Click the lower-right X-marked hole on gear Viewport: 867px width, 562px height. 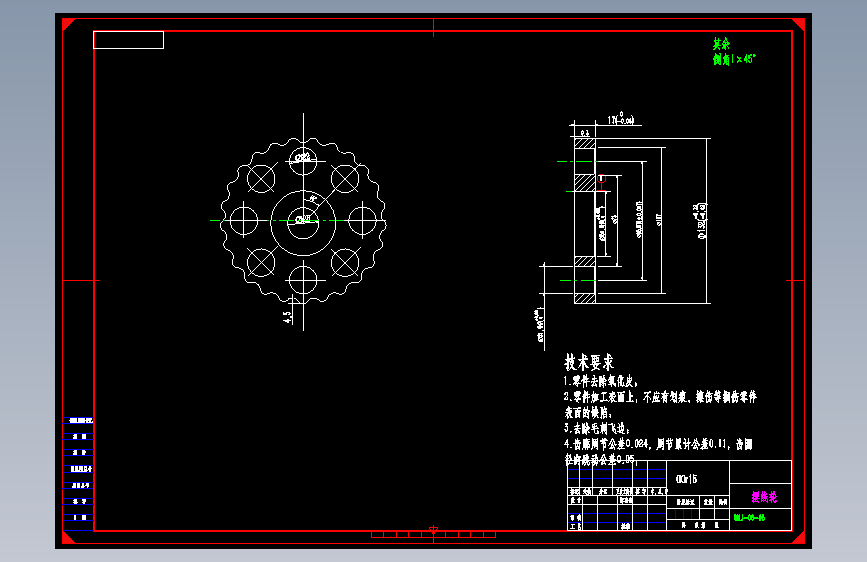345,262
